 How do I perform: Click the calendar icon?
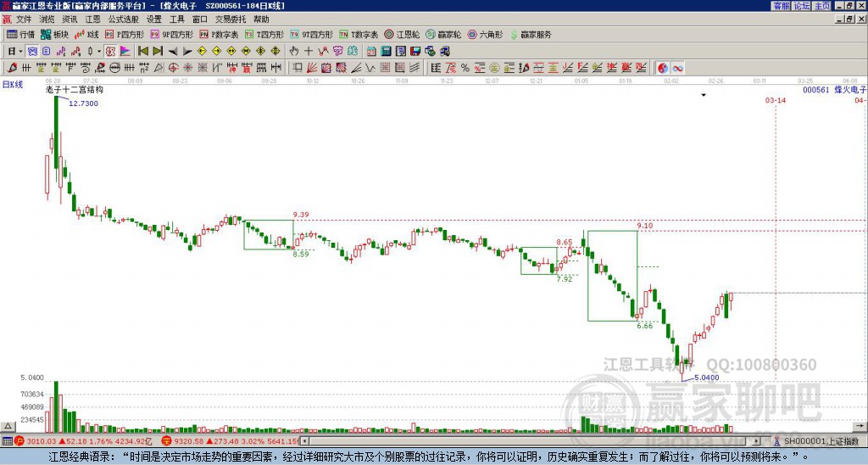pos(371,52)
